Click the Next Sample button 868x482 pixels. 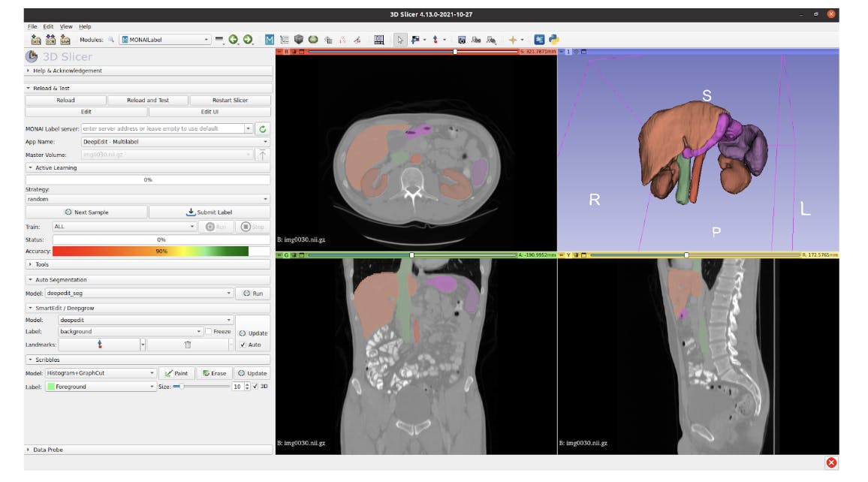pos(86,212)
